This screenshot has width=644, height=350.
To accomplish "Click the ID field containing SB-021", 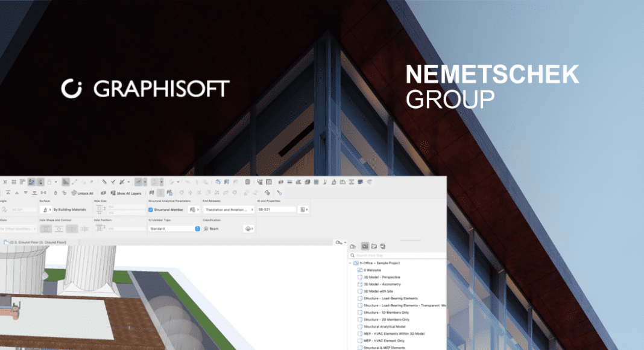I will tap(276, 209).
